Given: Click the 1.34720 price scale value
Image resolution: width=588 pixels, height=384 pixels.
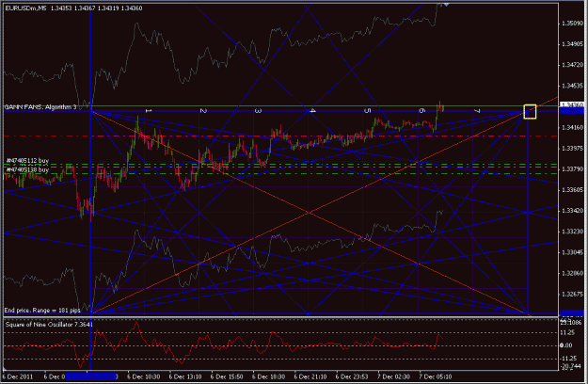Looking at the screenshot, I should pos(573,65).
